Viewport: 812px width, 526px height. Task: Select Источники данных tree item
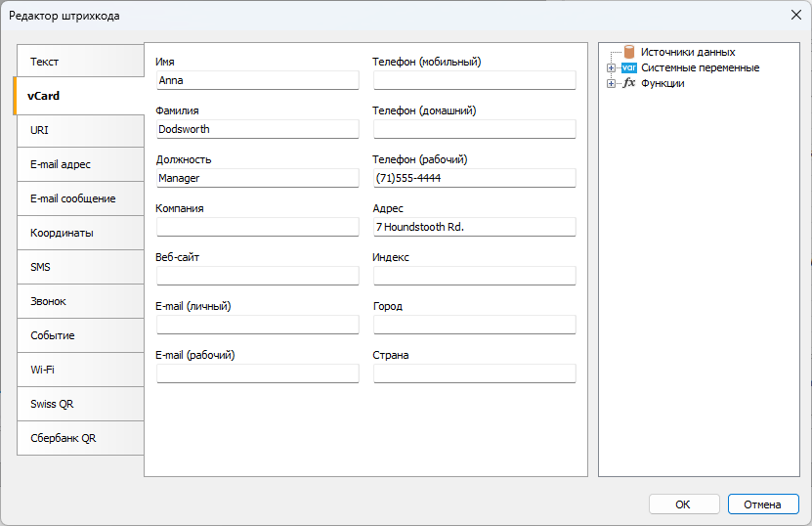coord(688,52)
